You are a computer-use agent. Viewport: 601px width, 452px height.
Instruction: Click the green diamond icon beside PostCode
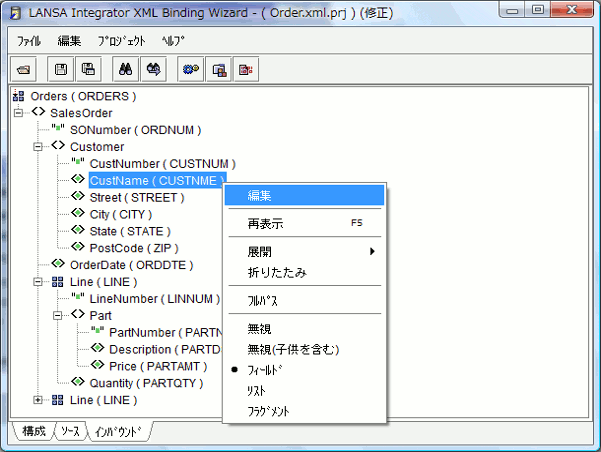(78, 247)
